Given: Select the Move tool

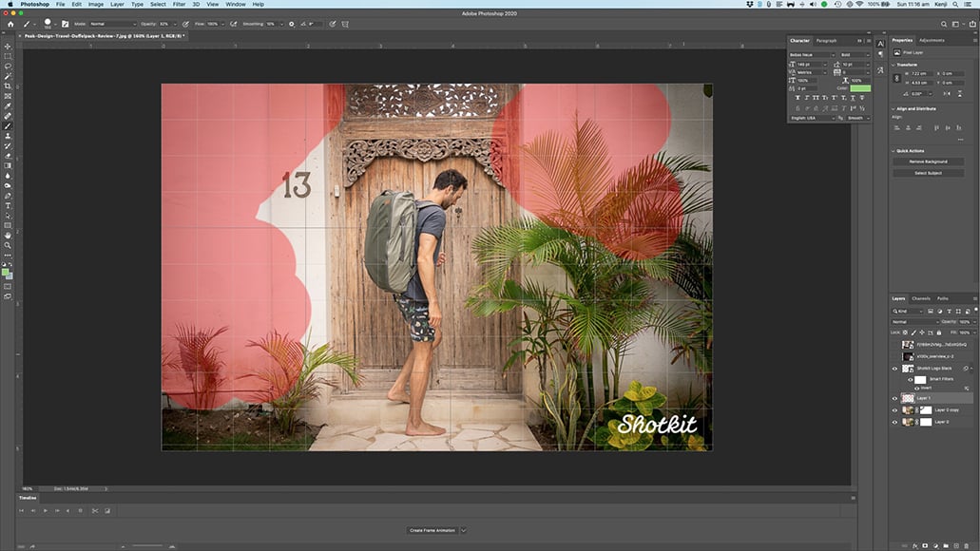Looking at the screenshot, I should tap(8, 46).
